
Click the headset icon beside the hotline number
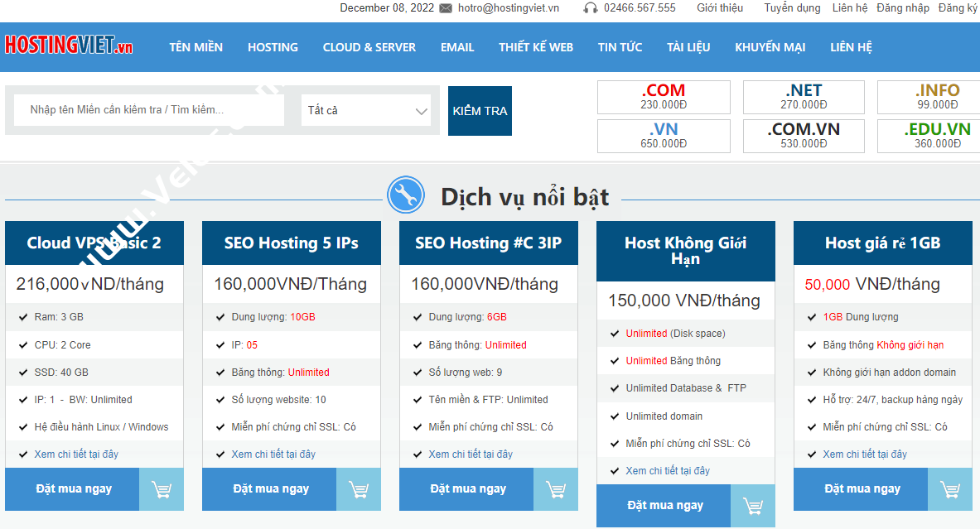click(x=591, y=8)
